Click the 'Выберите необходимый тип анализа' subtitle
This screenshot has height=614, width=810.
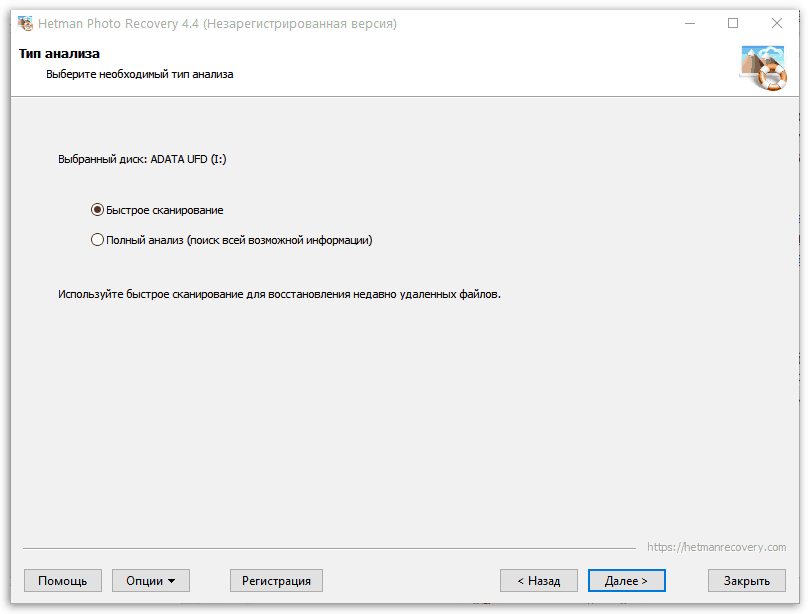pyautogui.click(x=140, y=74)
